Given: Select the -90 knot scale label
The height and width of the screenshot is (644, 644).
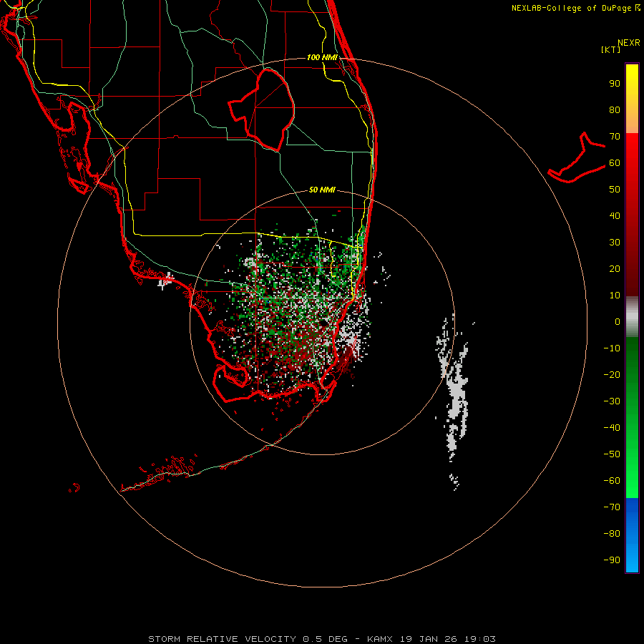Looking at the screenshot, I should pos(612,560).
